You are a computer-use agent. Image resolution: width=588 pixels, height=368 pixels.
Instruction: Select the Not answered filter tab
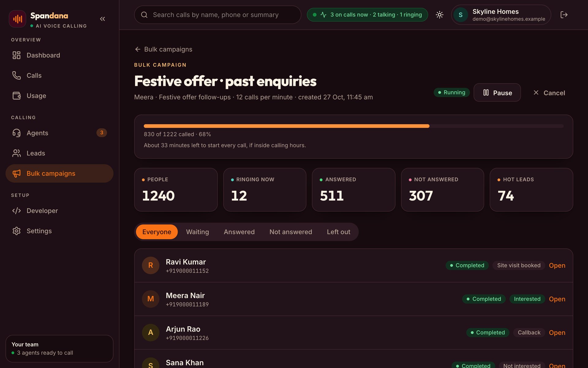coord(291,232)
